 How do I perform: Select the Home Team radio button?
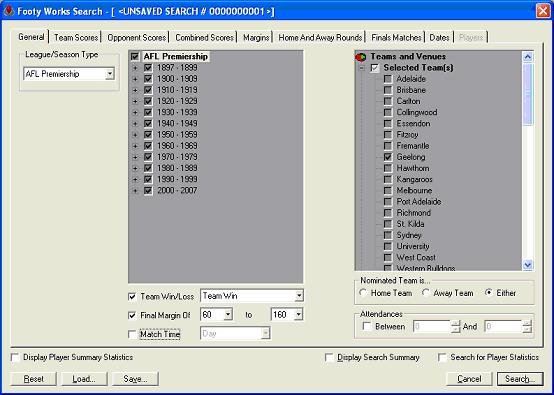[x=363, y=293]
